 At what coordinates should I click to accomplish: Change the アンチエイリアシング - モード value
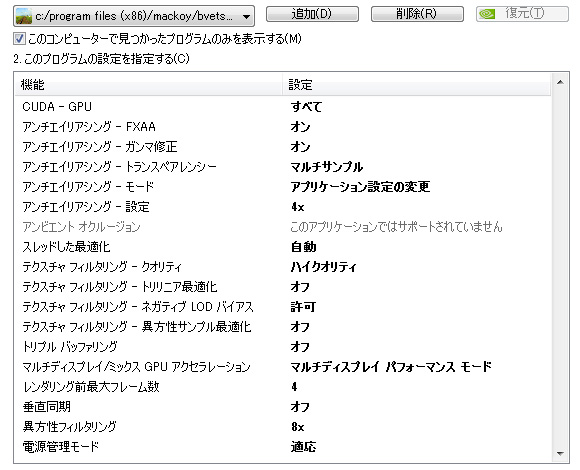[360, 187]
